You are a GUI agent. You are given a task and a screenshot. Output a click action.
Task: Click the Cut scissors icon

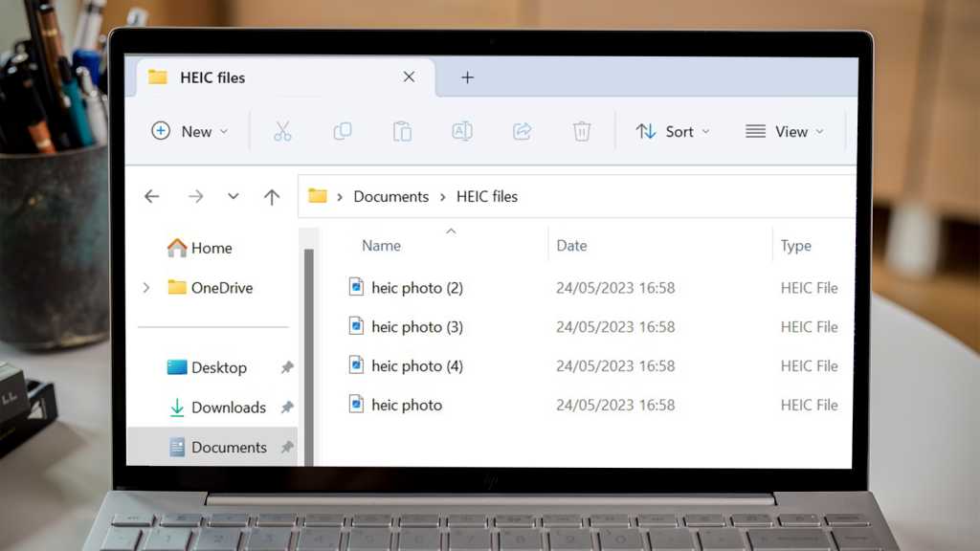[x=282, y=131]
